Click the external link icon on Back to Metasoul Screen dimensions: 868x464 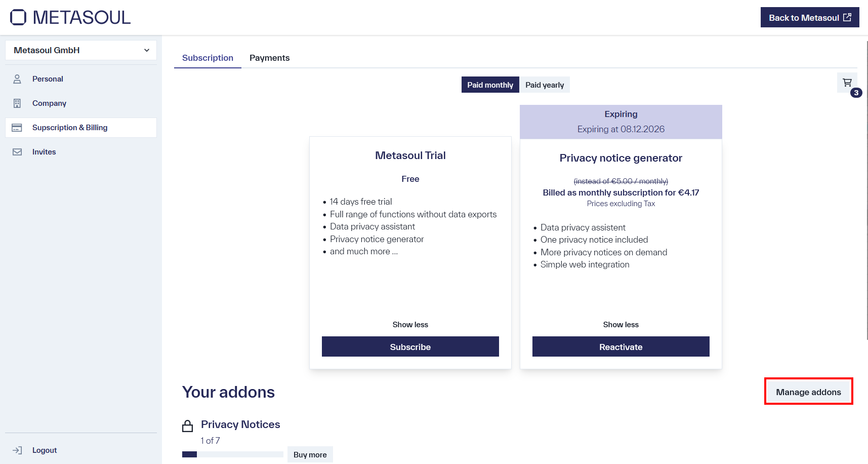pyautogui.click(x=847, y=17)
